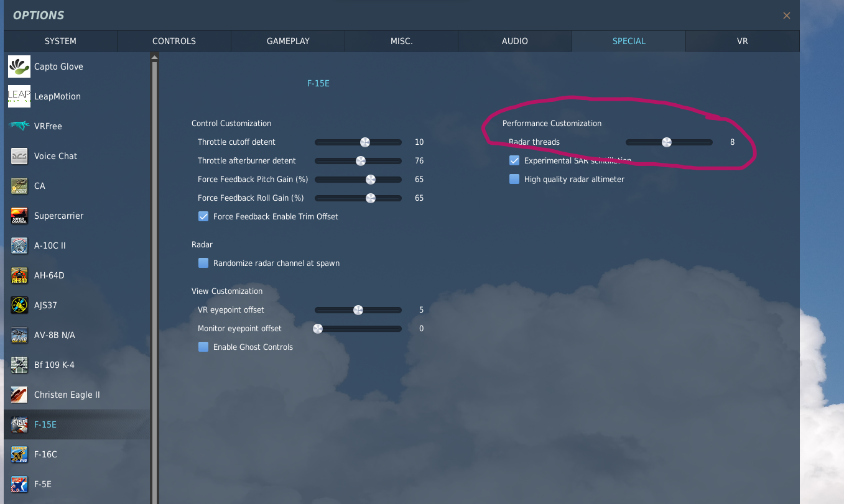Click the View Customization heading

227,291
